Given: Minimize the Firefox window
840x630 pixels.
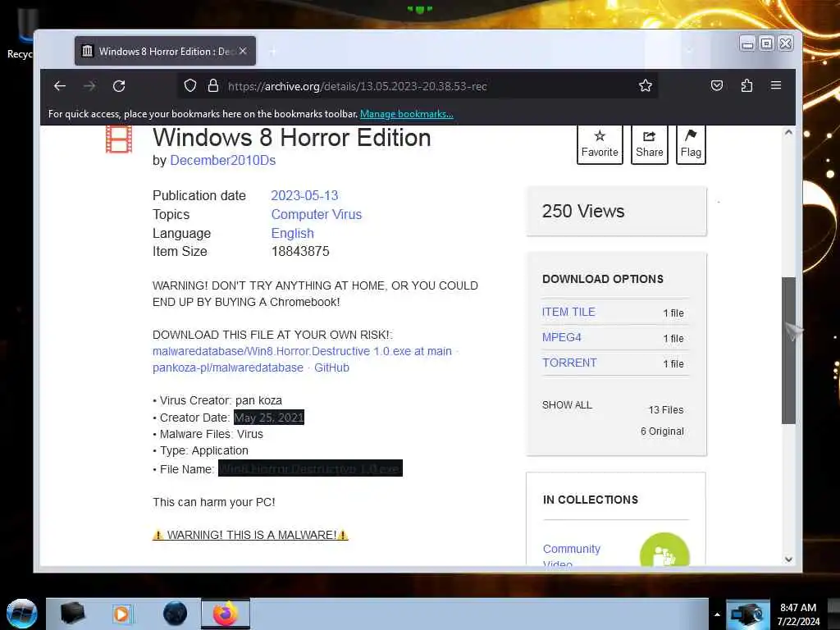Looking at the screenshot, I should coord(747,43).
